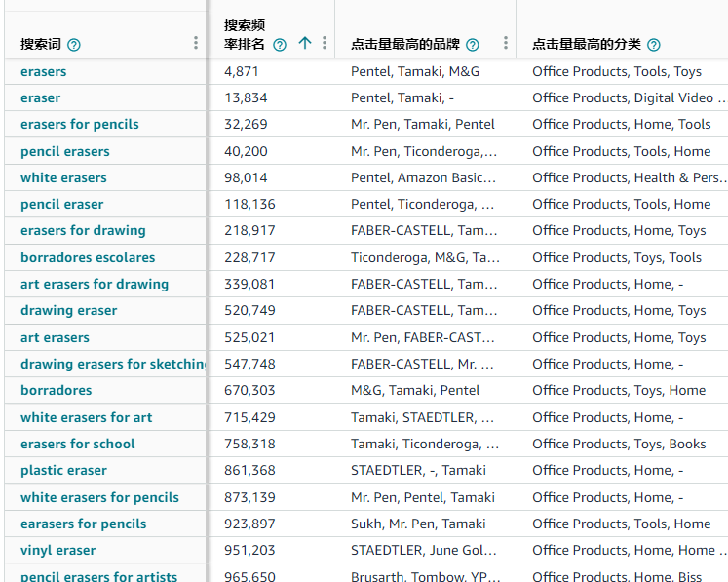Select the rank value 218,917

click(x=249, y=230)
